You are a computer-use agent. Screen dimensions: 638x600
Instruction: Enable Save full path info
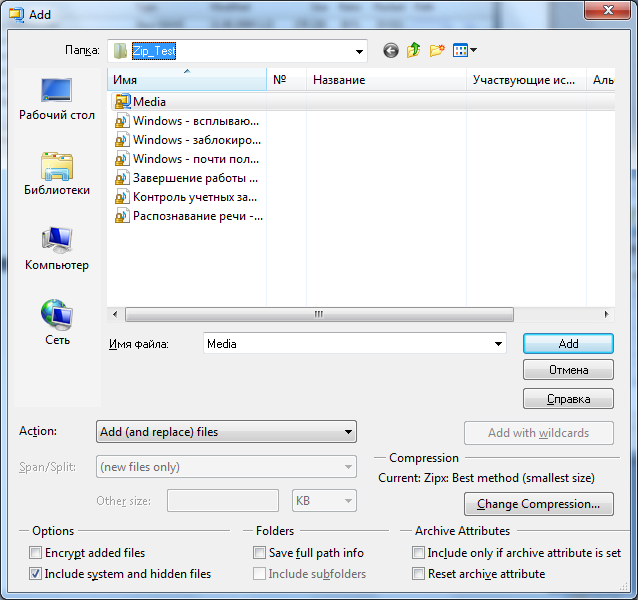(259, 553)
